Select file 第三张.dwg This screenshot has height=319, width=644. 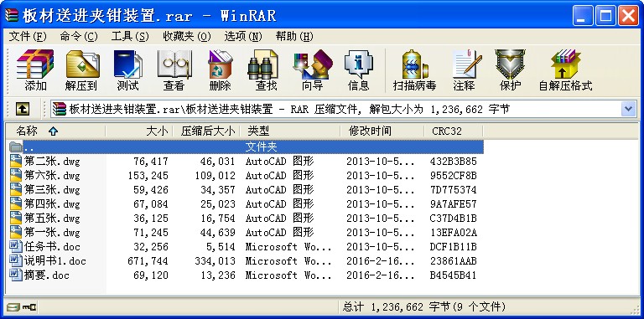(x=52, y=189)
